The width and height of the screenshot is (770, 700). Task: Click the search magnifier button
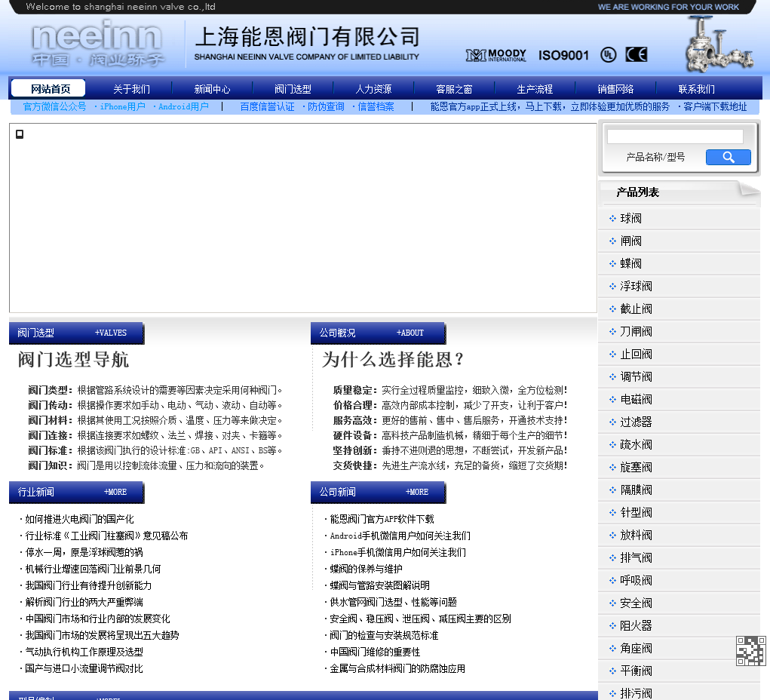(x=729, y=157)
